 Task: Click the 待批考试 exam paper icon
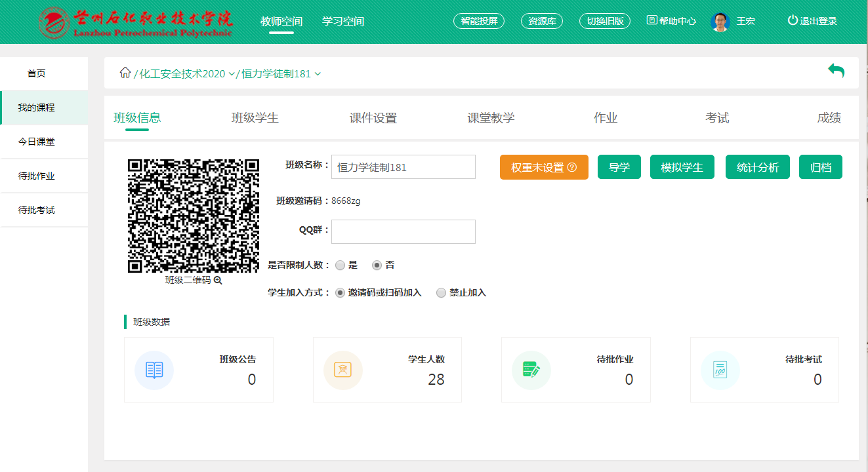click(720, 370)
